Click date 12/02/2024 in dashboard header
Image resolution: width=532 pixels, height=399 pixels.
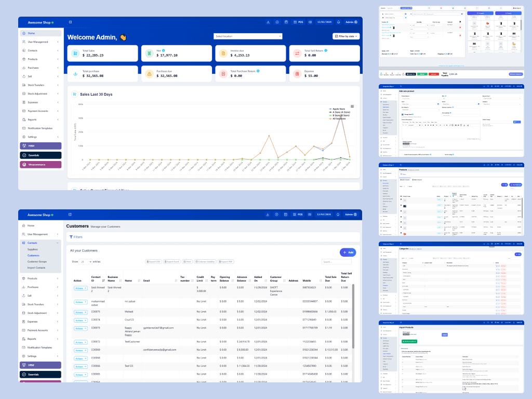click(324, 22)
